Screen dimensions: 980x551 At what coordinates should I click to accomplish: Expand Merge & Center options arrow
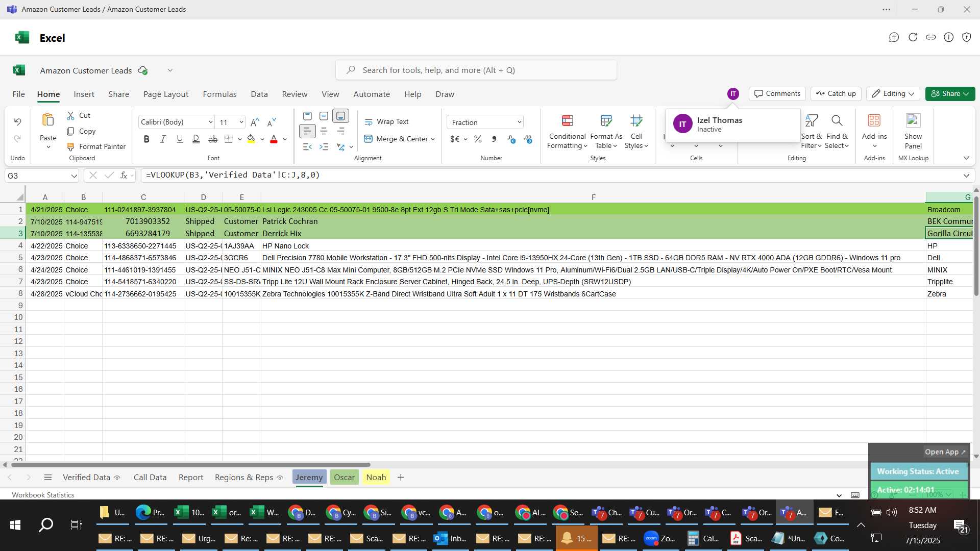[x=433, y=139]
